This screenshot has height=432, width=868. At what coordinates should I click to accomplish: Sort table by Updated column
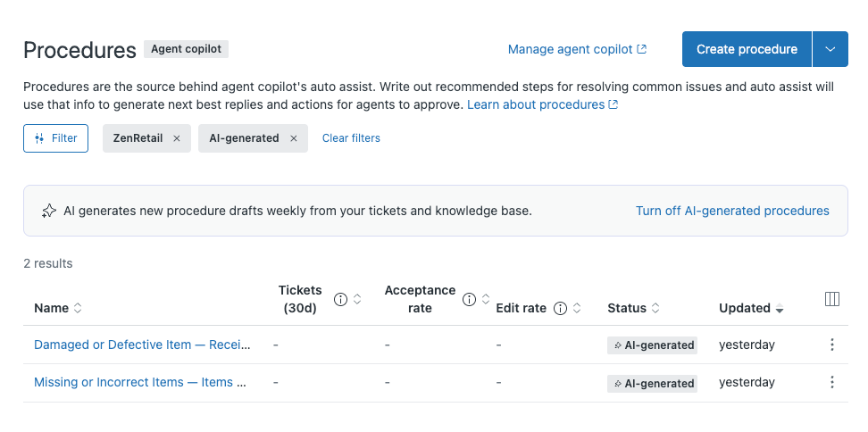tap(750, 308)
